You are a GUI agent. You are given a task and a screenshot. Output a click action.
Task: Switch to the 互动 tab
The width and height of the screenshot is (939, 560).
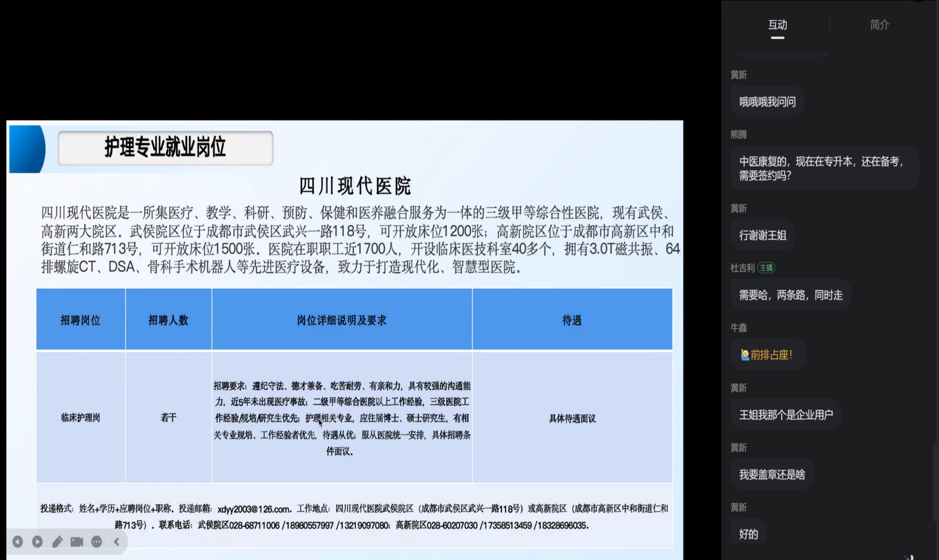[778, 25]
